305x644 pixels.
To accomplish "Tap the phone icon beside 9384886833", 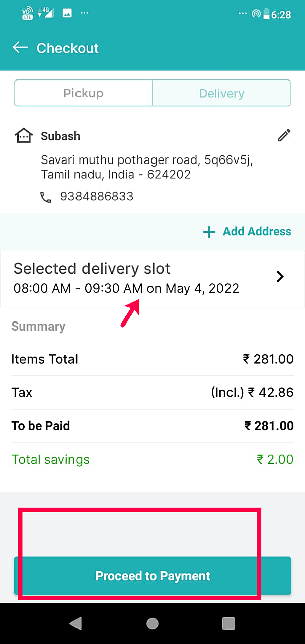I will pyautogui.click(x=46, y=197).
